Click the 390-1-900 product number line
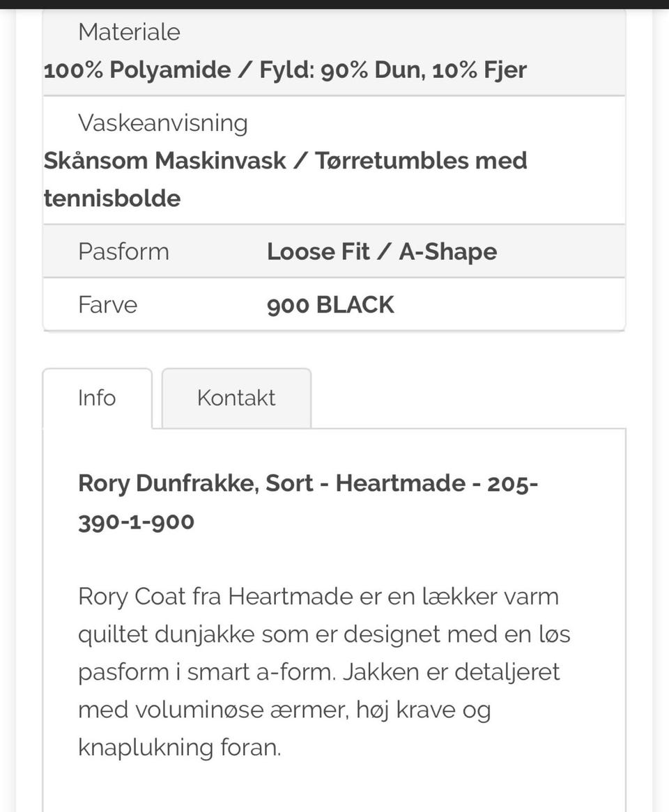669x812 pixels. pos(136,521)
